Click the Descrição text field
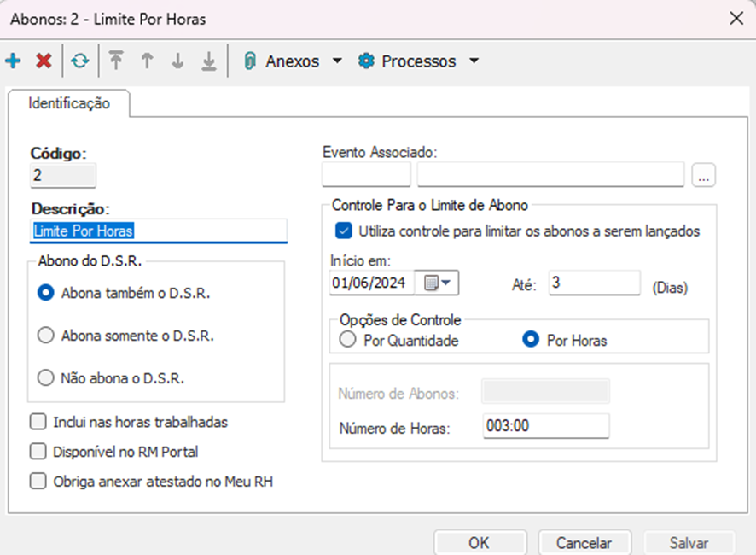 pyautogui.click(x=159, y=231)
